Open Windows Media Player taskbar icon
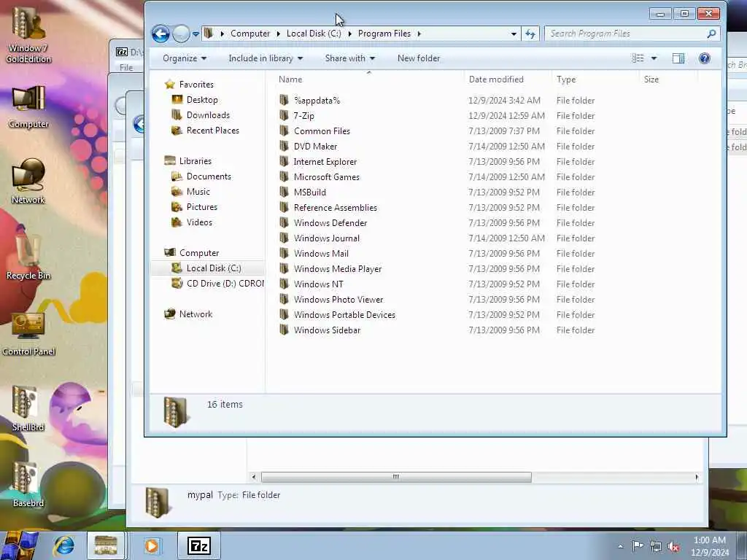This screenshot has width=747, height=560. tap(152, 545)
